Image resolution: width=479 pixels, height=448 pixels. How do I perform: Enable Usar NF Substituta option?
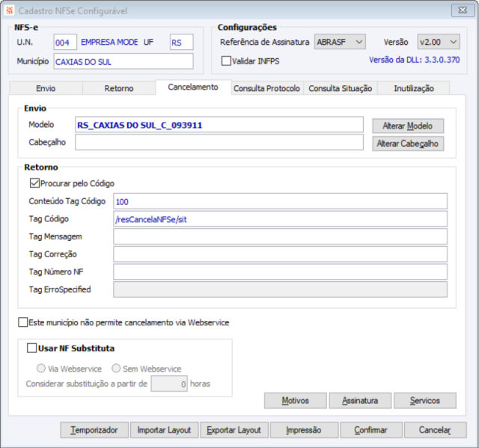pos(31,348)
